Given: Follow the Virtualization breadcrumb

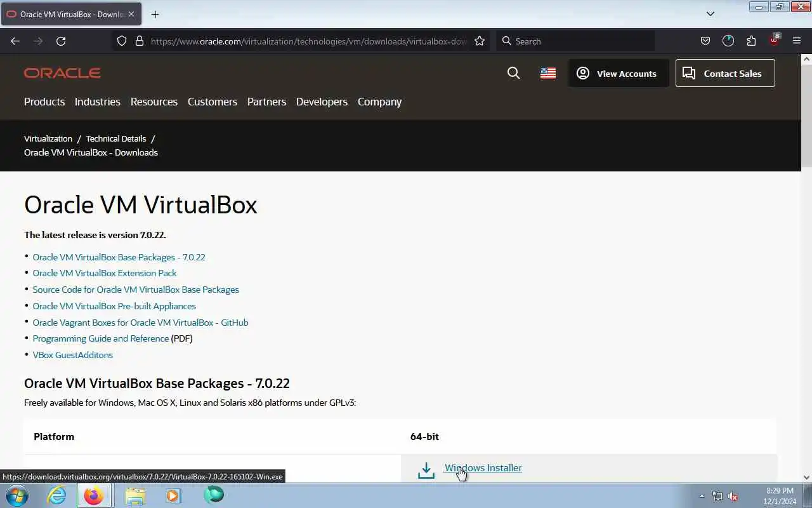Looking at the screenshot, I should click(x=48, y=138).
